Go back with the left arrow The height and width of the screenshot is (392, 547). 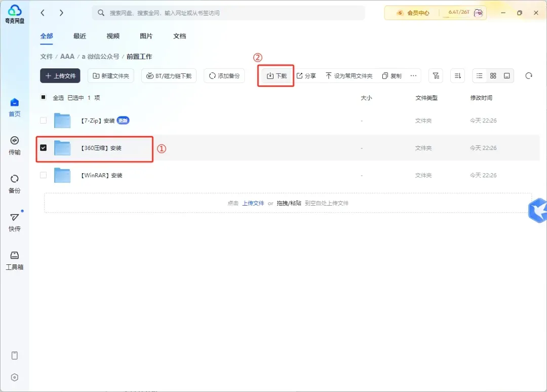pos(43,13)
